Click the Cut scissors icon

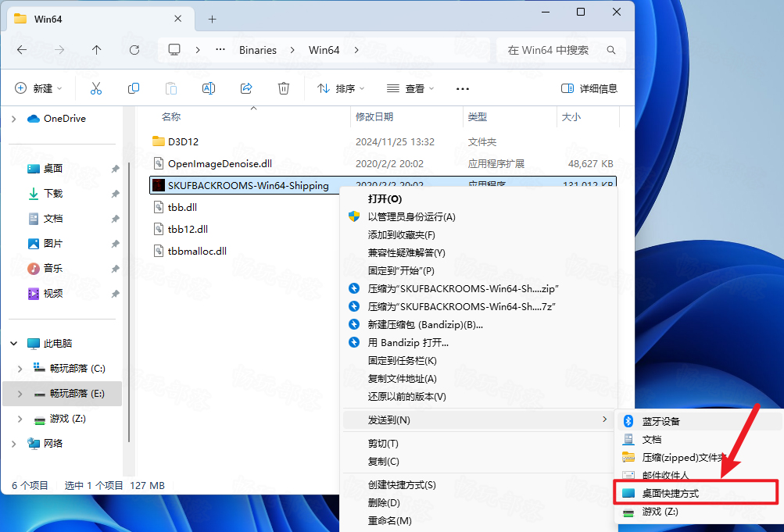[96, 88]
